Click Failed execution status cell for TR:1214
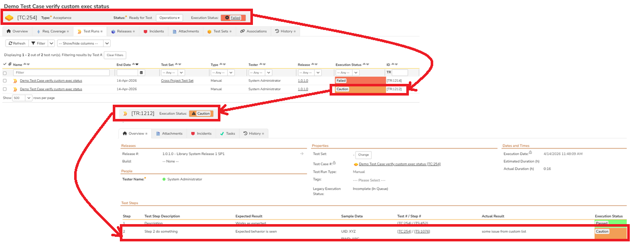 point(360,81)
